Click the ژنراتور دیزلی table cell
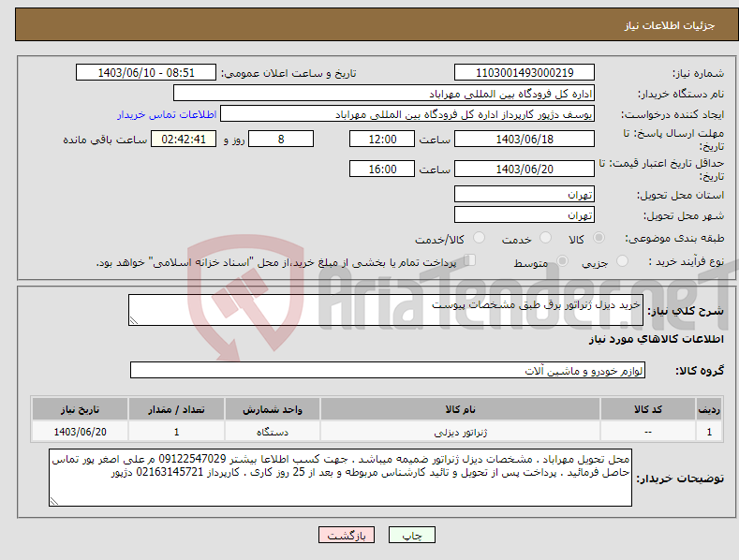Image resolution: width=739 pixels, height=560 pixels. [460, 432]
